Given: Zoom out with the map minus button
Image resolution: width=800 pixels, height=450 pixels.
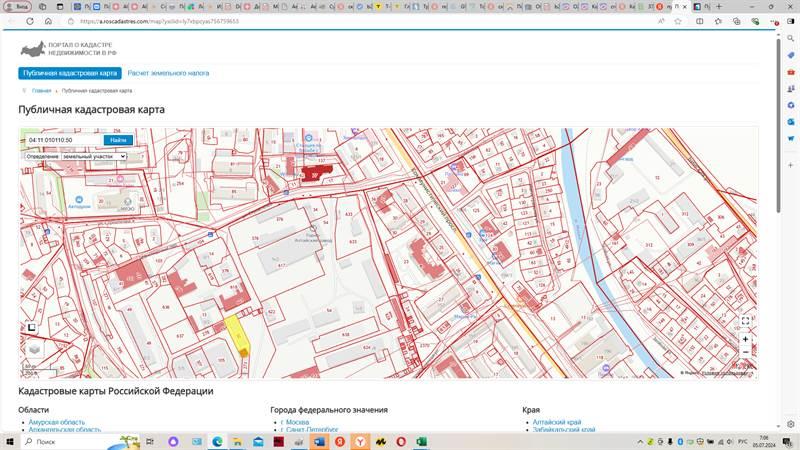Looking at the screenshot, I should pyautogui.click(x=745, y=352).
